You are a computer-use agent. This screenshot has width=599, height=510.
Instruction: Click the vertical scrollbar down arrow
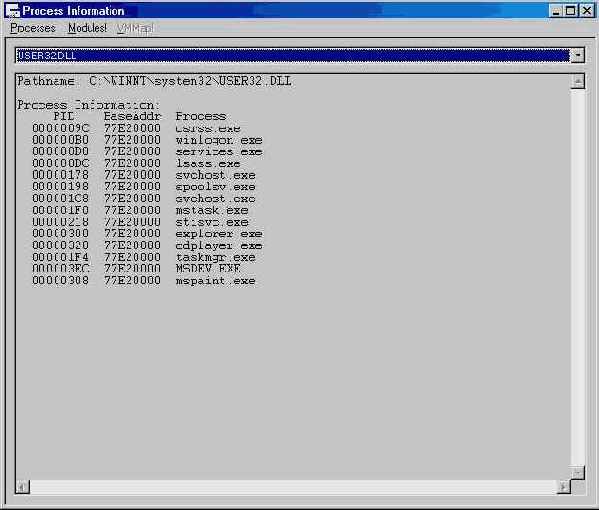coord(578,473)
